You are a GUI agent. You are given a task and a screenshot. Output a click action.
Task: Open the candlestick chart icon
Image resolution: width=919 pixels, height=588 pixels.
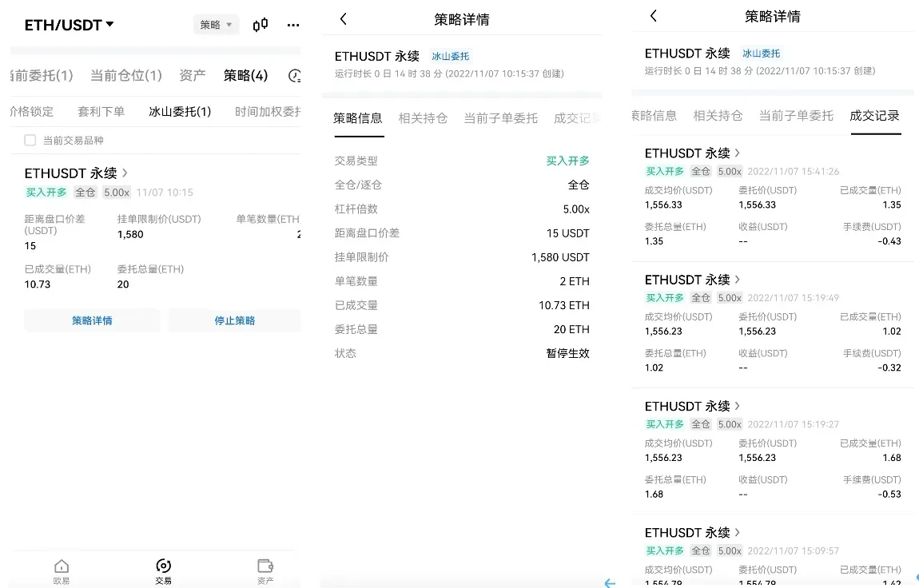(x=259, y=25)
